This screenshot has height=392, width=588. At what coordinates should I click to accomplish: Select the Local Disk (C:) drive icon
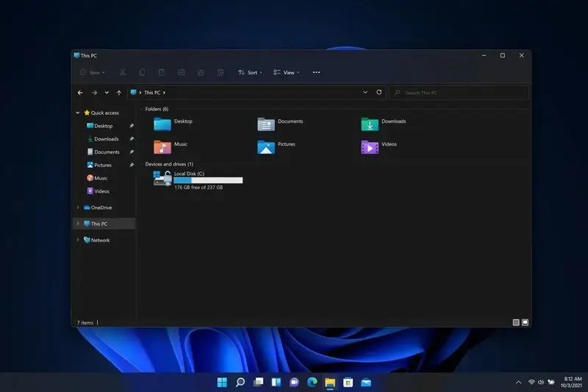tap(162, 178)
